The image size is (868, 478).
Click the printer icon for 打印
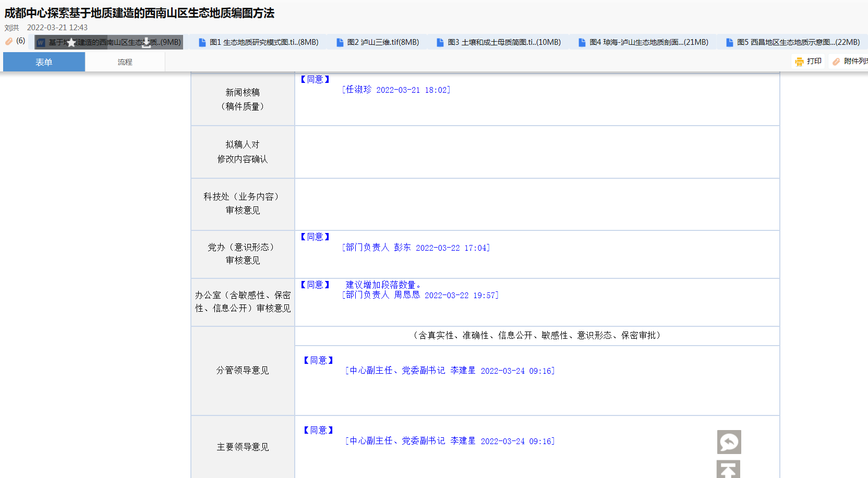[x=799, y=62]
